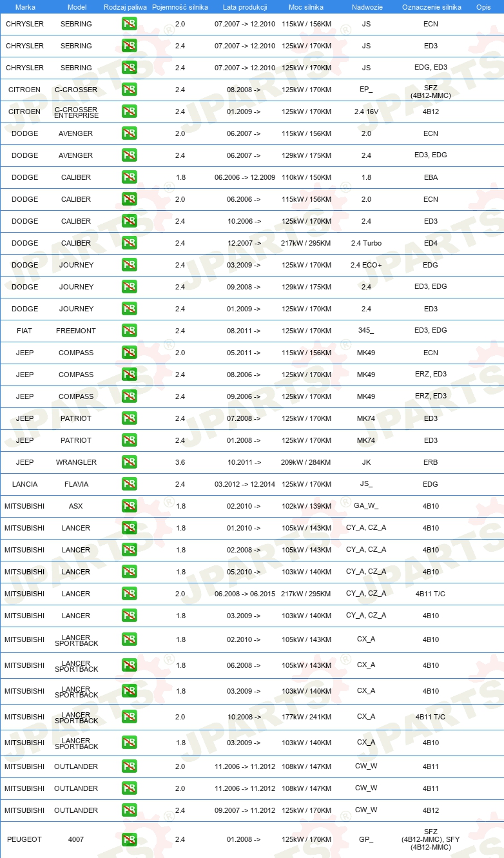Screen dimensions: 504x858
Task: Select the PEUGEOT brand cell
Action: [x=24, y=840]
